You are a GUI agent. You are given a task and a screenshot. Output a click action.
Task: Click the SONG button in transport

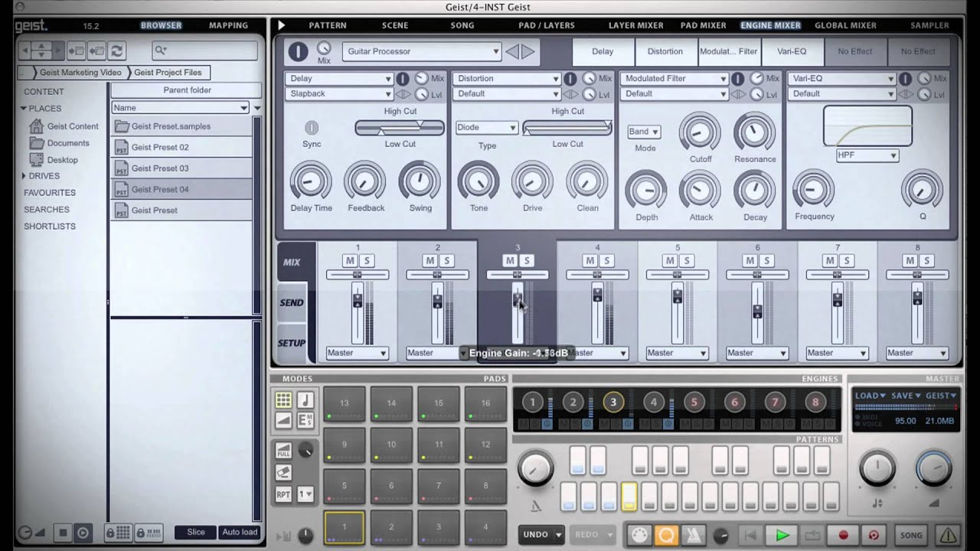[x=911, y=535]
